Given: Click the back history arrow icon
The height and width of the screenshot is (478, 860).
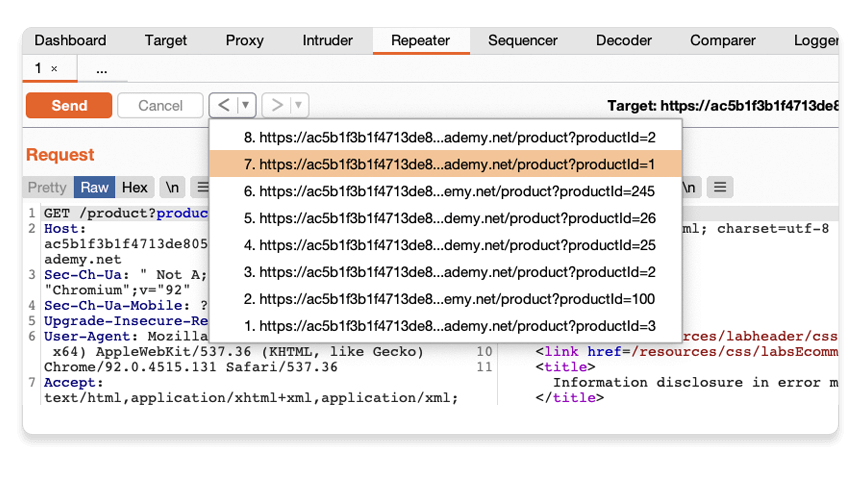Looking at the screenshot, I should coord(224,105).
